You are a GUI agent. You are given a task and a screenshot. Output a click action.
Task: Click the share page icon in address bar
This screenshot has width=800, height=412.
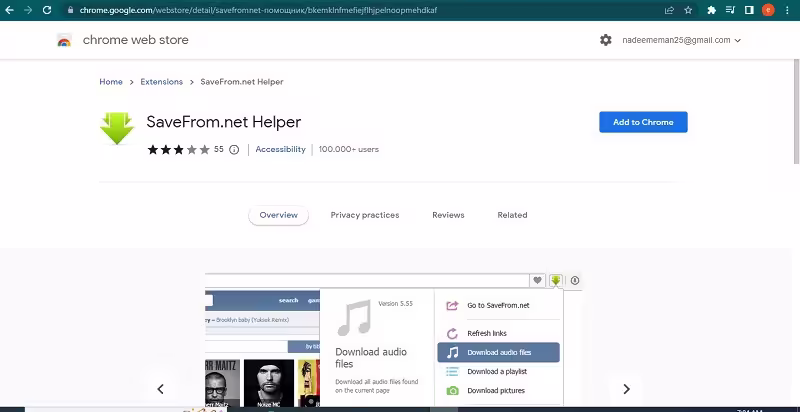(x=669, y=10)
